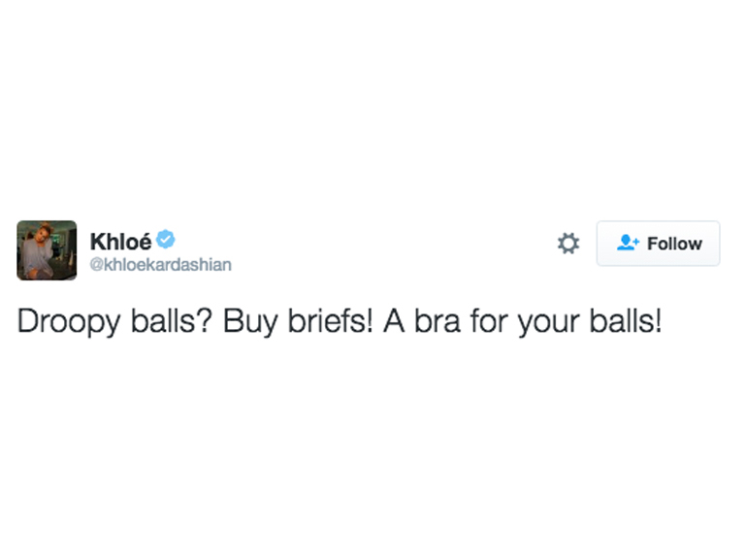Screen dimensions: 747x560
Task: Click the word "Buy" in the tweet
Action: tap(244, 321)
